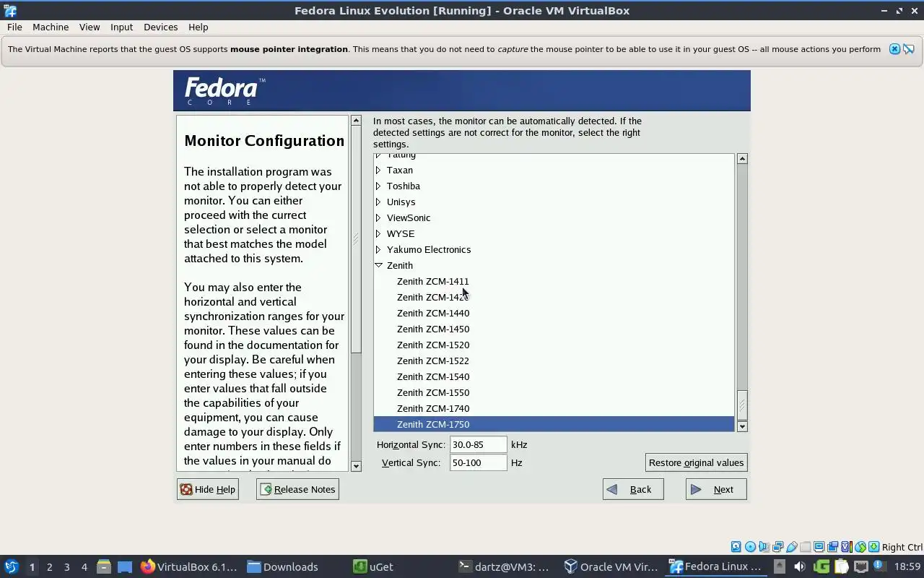
Task: Expand the Taxan monitor group
Action: coord(378,170)
